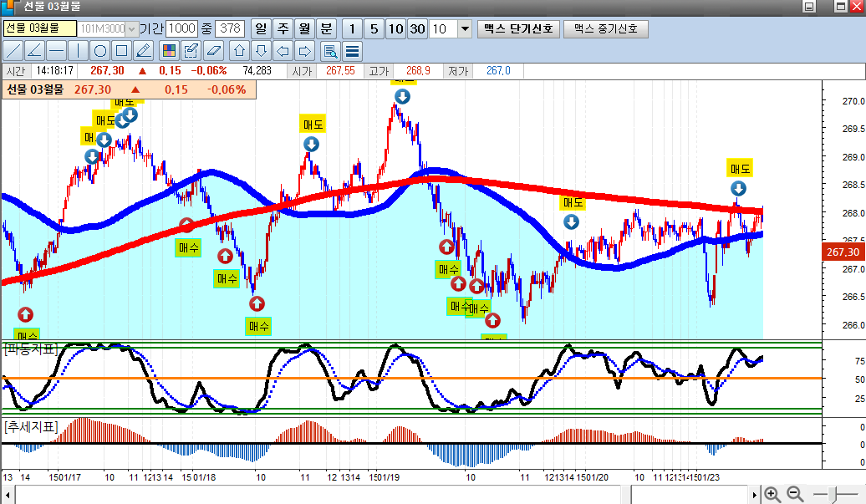Click the 시간 label cell
Viewport: 866px width, 504px height.
click(16, 71)
